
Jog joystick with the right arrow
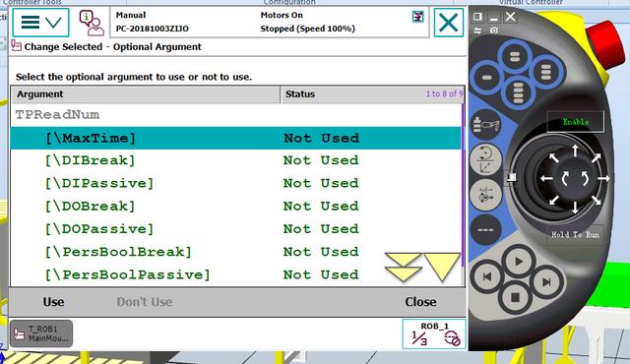[x=603, y=178]
